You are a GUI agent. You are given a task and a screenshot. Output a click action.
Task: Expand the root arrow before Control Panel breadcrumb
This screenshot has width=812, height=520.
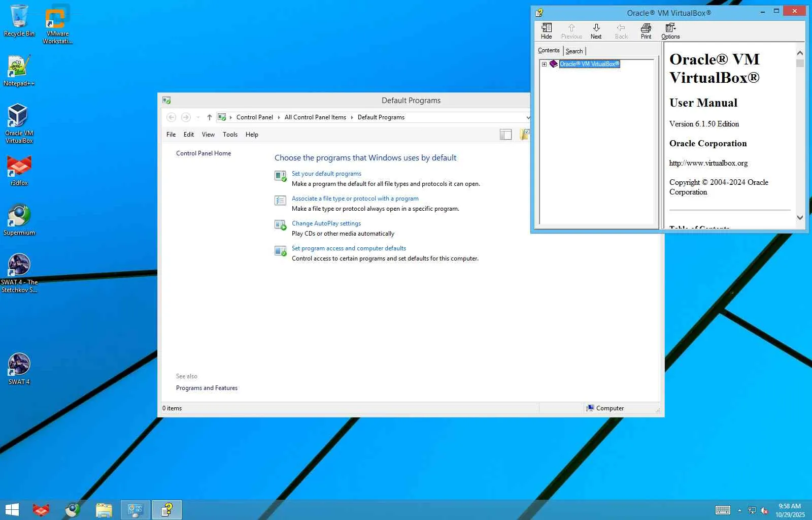coord(231,117)
